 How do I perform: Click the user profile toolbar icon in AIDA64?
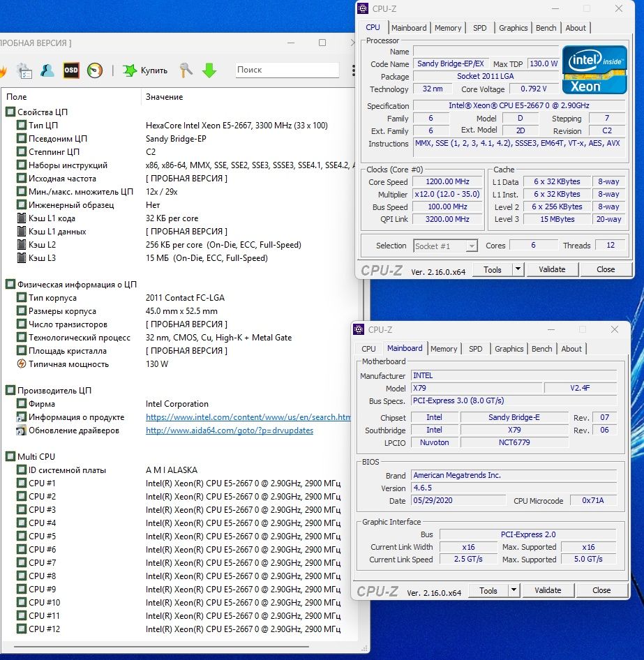click(x=47, y=70)
